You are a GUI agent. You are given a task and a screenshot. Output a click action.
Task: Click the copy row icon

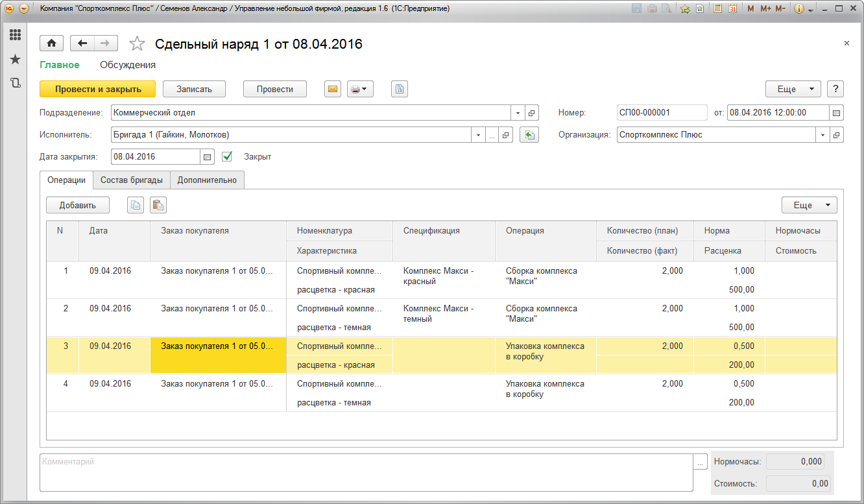(x=135, y=206)
